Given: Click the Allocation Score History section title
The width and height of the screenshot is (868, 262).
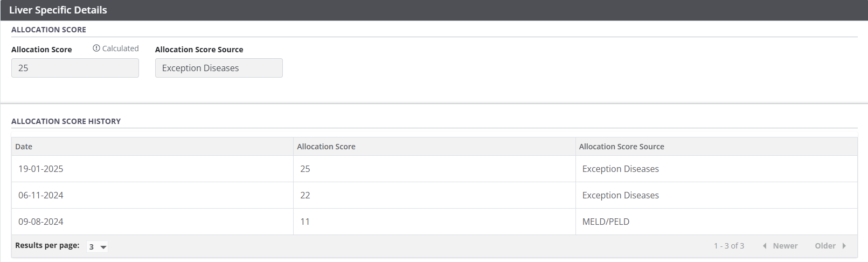Looking at the screenshot, I should (x=66, y=121).
